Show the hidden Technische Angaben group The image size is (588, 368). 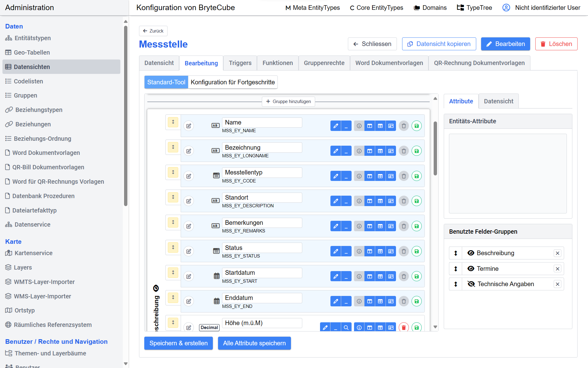point(471,284)
